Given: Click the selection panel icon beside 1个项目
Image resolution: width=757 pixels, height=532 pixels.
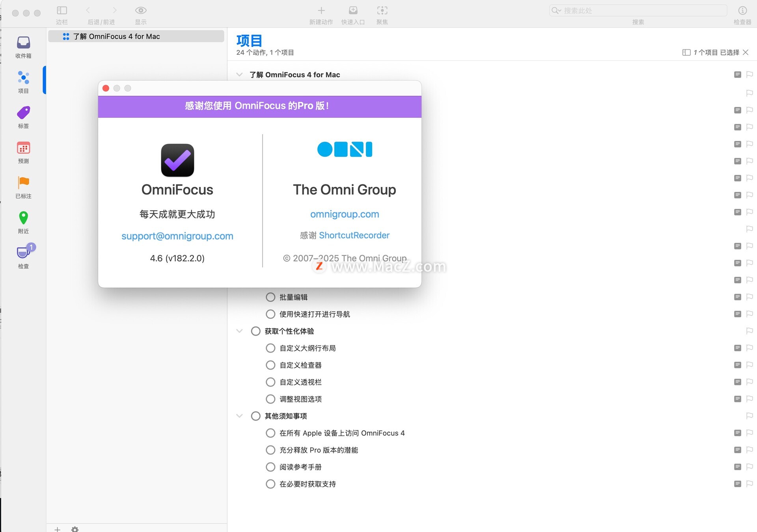Looking at the screenshot, I should [x=686, y=52].
